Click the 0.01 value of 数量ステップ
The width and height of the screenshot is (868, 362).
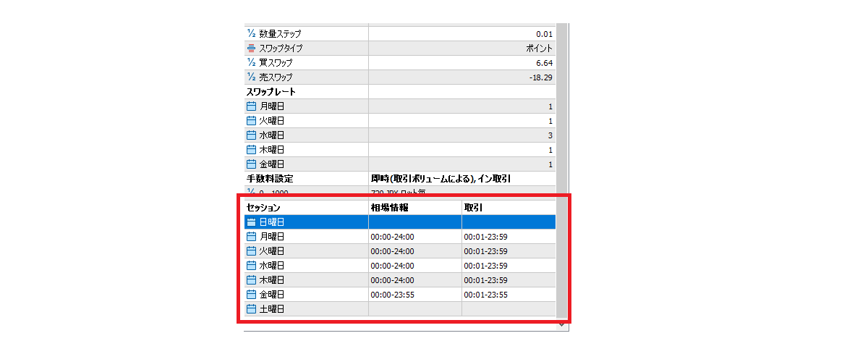[x=544, y=33]
